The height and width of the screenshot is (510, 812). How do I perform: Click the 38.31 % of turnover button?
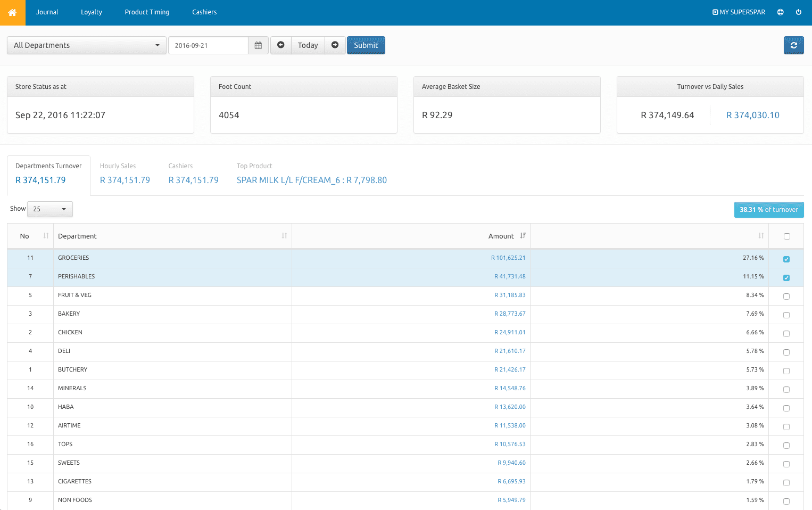point(769,210)
